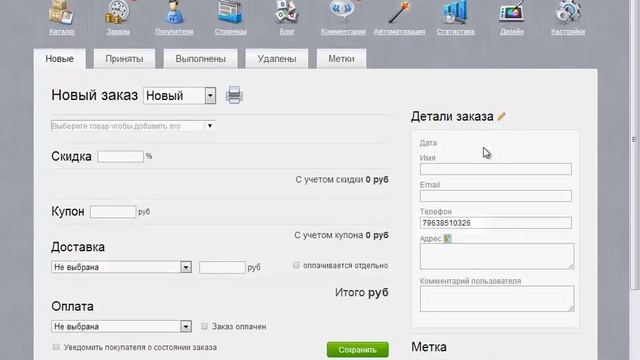Image resolution: width=640 pixels, height=360 pixels.
Task: Focus the Купон amount input field
Action: [x=113, y=212]
